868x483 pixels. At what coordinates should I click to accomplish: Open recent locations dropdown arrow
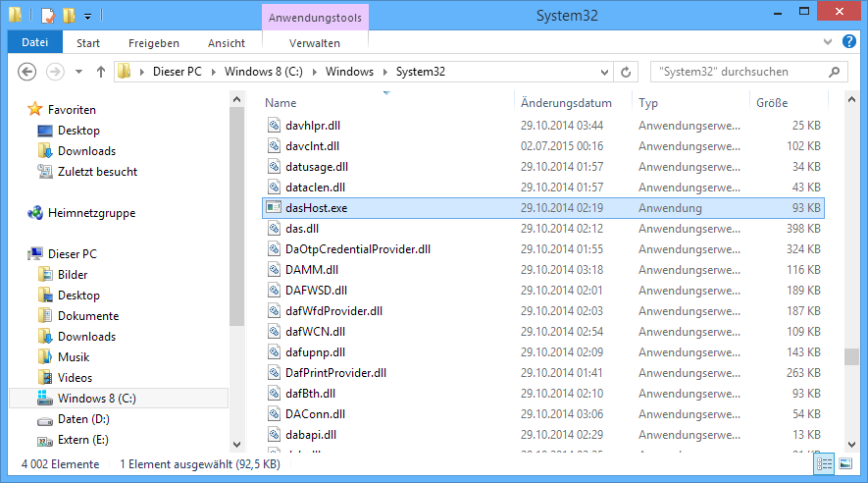tap(78, 72)
